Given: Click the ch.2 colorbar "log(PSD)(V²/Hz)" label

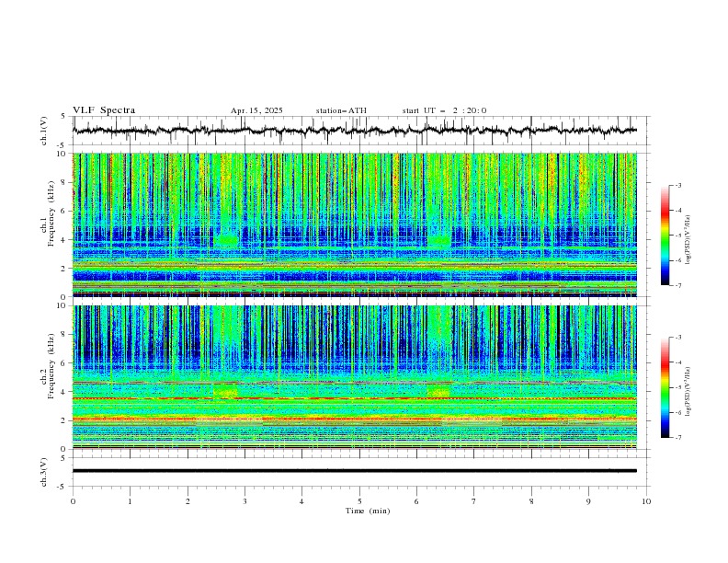Looking at the screenshot, I should click(x=688, y=392).
